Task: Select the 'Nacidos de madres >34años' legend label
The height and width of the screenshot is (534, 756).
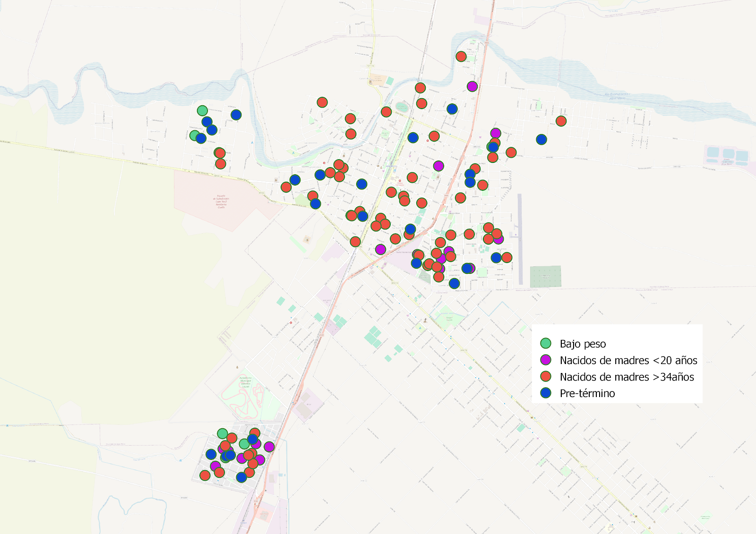Action: [627, 377]
